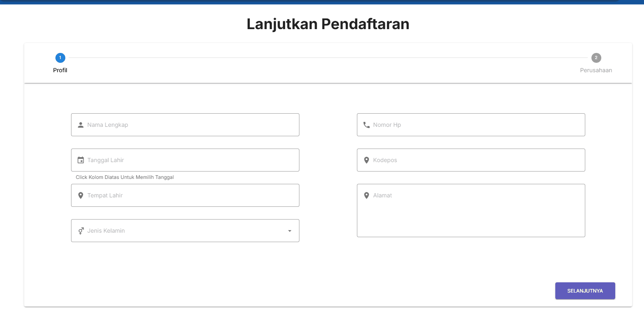
Task: Select the map pin icon in Tempat Lahir
Action: point(80,195)
